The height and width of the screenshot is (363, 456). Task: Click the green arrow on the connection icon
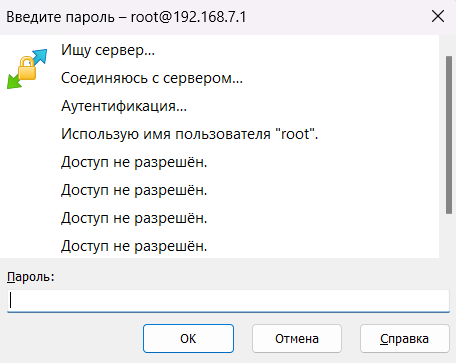(14, 81)
